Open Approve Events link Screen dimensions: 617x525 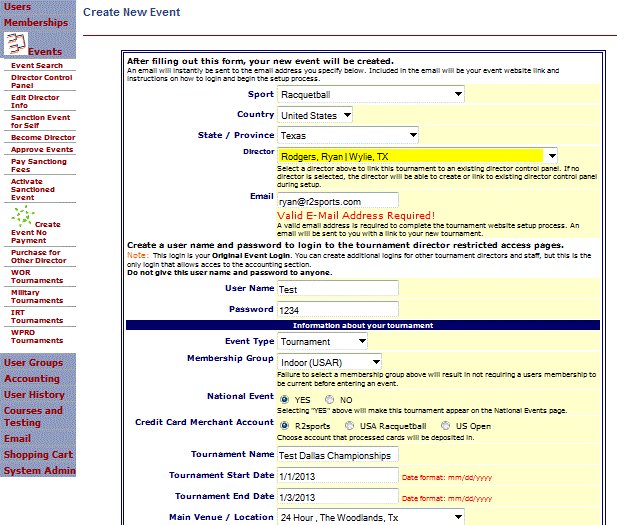[x=42, y=150]
